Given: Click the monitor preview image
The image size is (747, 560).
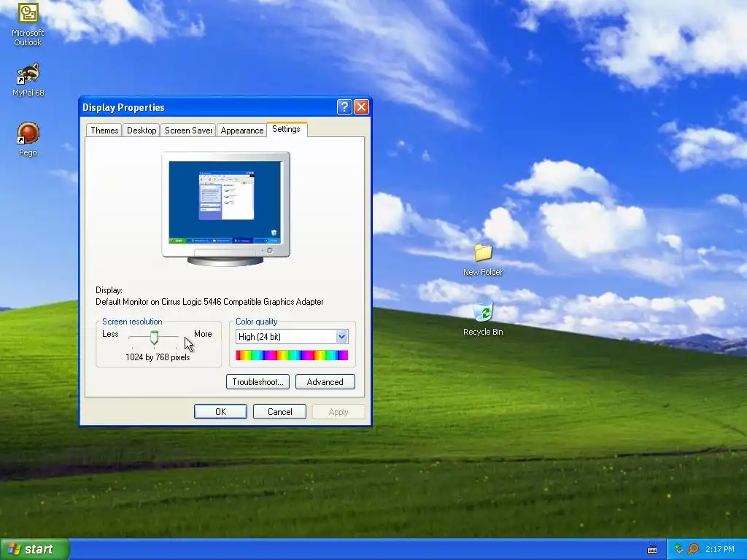Looking at the screenshot, I should [225, 209].
